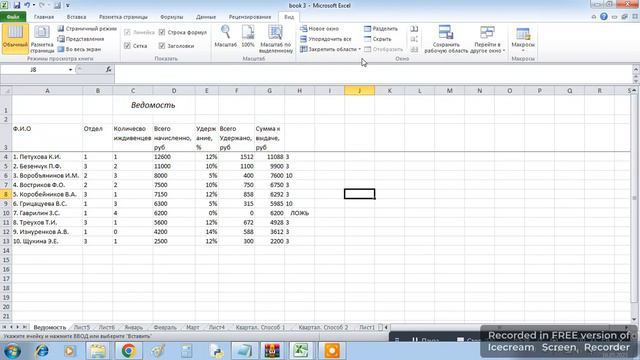The image size is (640, 360).
Task: Toggle the Строка формул formula bar checkbox
Action: [162, 32]
